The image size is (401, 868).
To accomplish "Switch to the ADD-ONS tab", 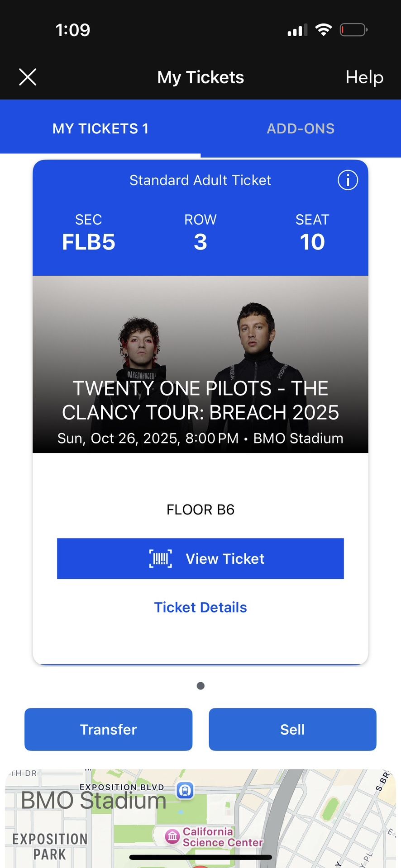I will (301, 129).
